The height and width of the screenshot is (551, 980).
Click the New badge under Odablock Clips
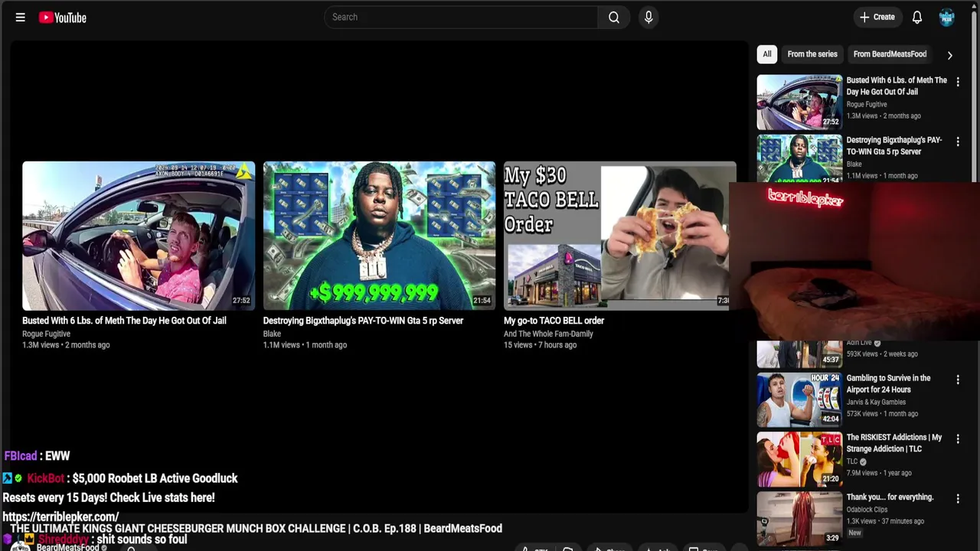(854, 533)
